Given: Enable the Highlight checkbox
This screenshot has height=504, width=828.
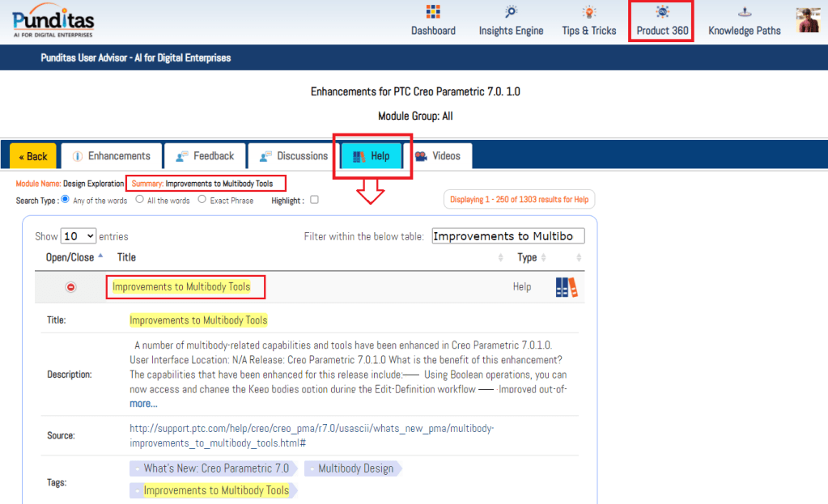Looking at the screenshot, I should (314, 200).
